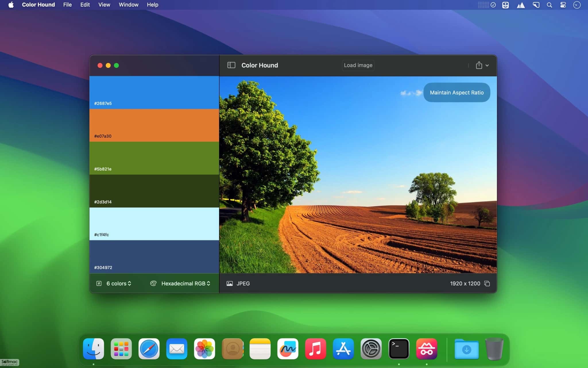588x368 pixels.
Task: Open Control Center in the menu bar
Action: [x=563, y=5]
